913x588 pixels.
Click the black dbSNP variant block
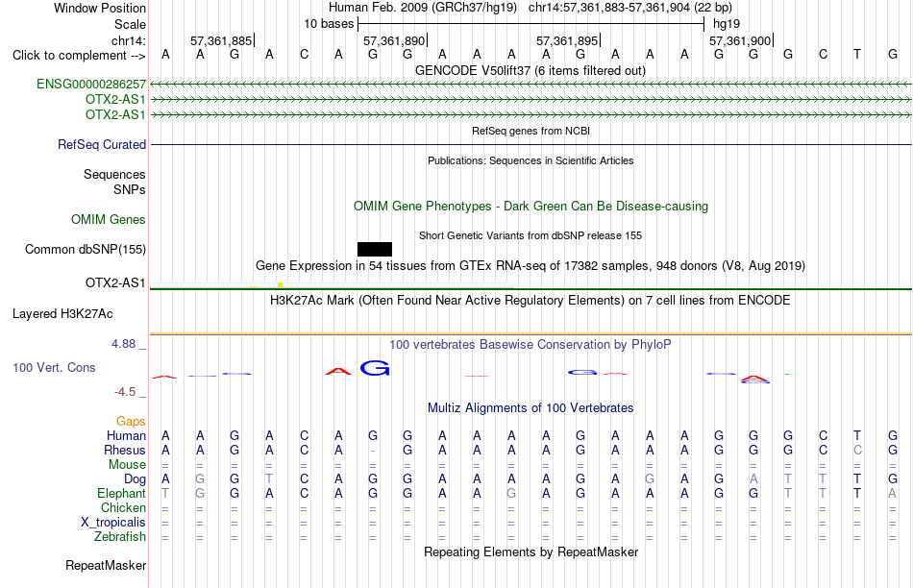click(375, 249)
